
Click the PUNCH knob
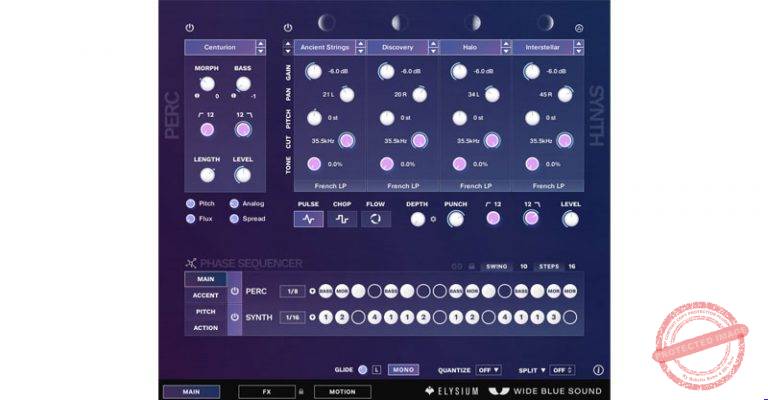tap(456, 219)
